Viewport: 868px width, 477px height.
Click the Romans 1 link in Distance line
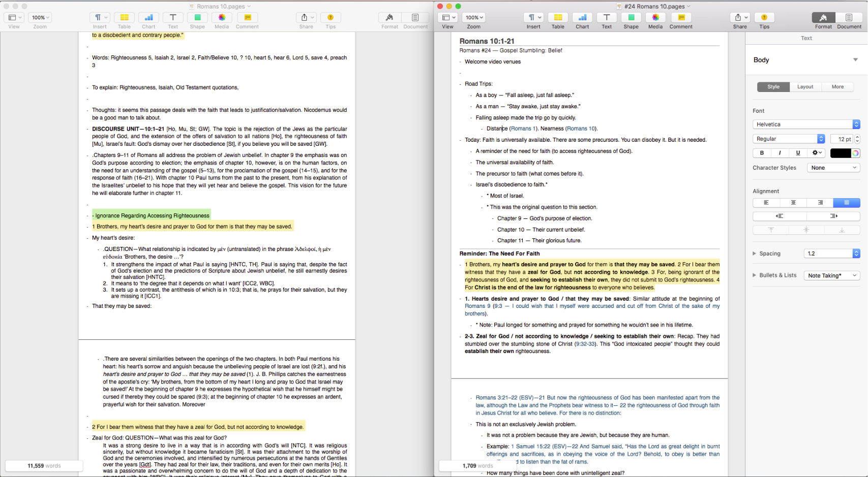[524, 129]
